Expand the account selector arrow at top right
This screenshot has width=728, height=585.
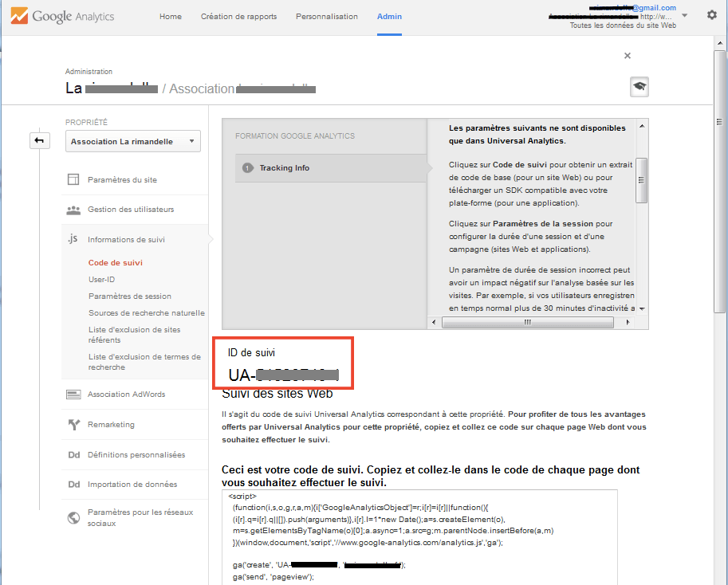coord(685,15)
